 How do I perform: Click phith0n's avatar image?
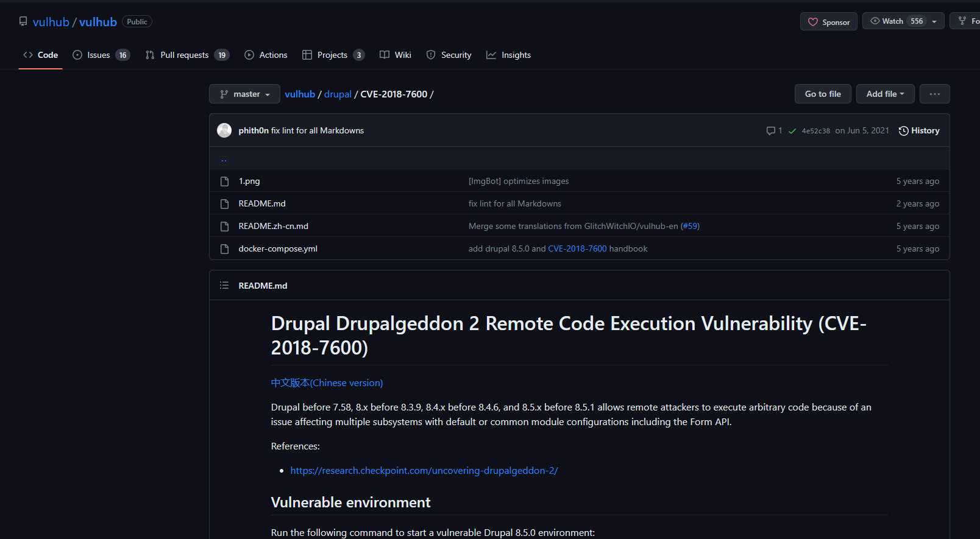pyautogui.click(x=224, y=130)
